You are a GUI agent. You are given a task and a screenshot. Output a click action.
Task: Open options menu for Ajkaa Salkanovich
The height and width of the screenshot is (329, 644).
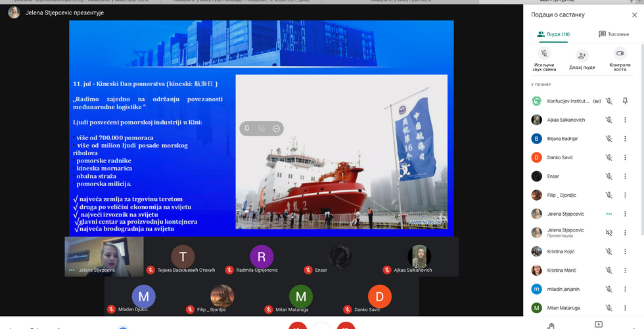[x=625, y=120]
